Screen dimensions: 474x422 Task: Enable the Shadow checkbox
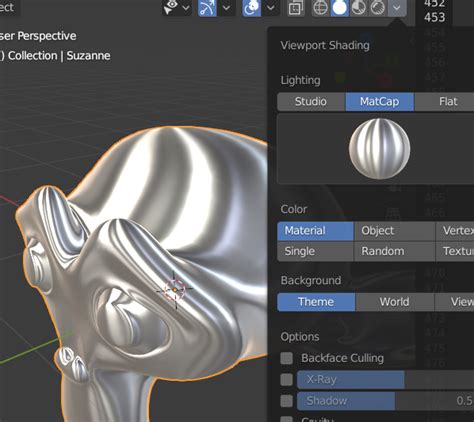(x=287, y=401)
